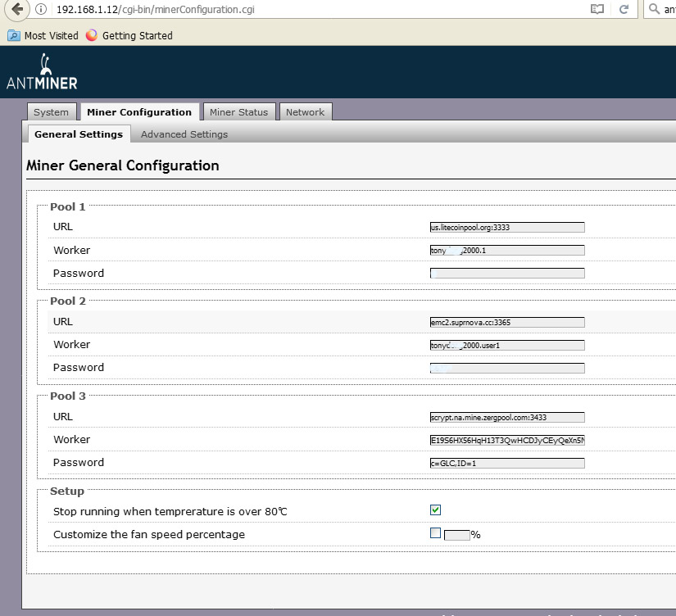Select the Advanced Settings sub-tab
676x616 pixels.
[x=184, y=134]
